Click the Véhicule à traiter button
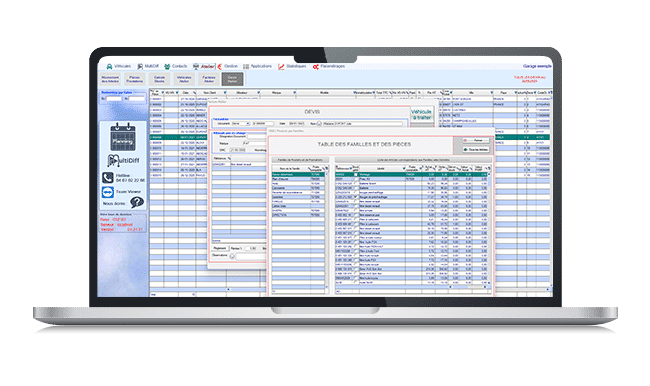The width and height of the screenshot is (650, 386). tap(422, 114)
